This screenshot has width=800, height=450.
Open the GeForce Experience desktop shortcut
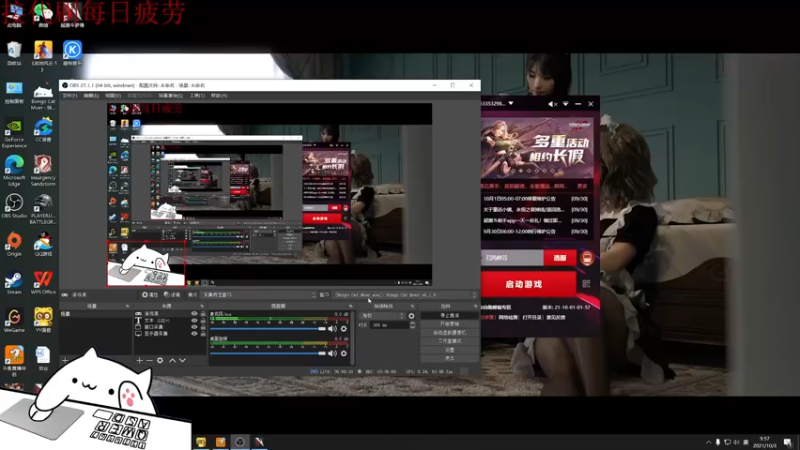click(x=14, y=134)
